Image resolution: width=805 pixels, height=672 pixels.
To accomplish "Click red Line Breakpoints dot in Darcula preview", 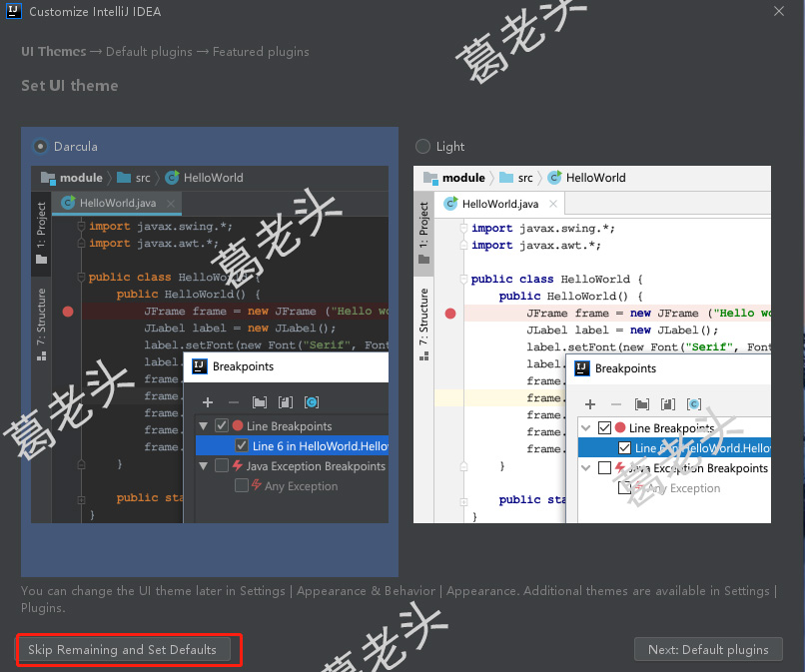I will pos(238,425).
